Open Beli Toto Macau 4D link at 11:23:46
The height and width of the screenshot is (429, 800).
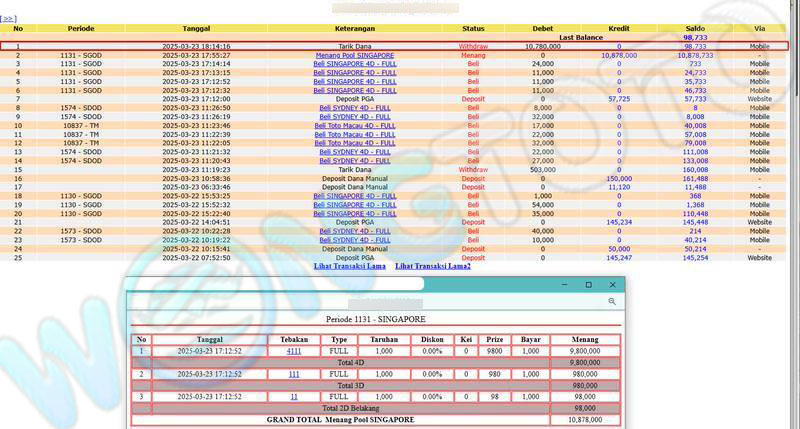[355, 125]
